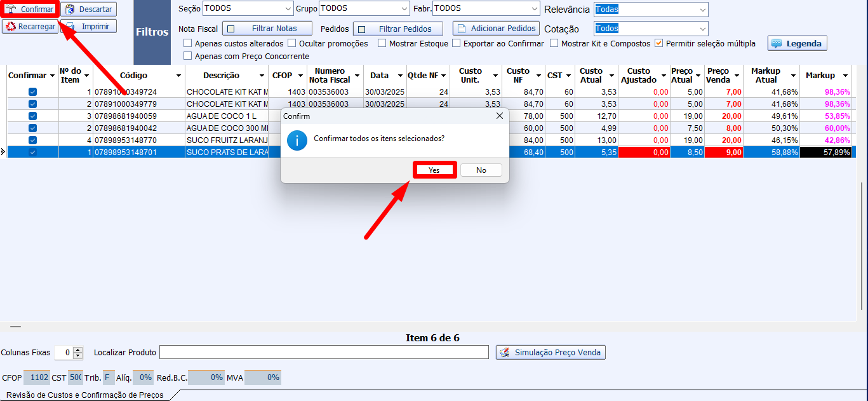Enable Apenas custos alterados checkbox
The image size is (868, 401).
(x=188, y=43)
